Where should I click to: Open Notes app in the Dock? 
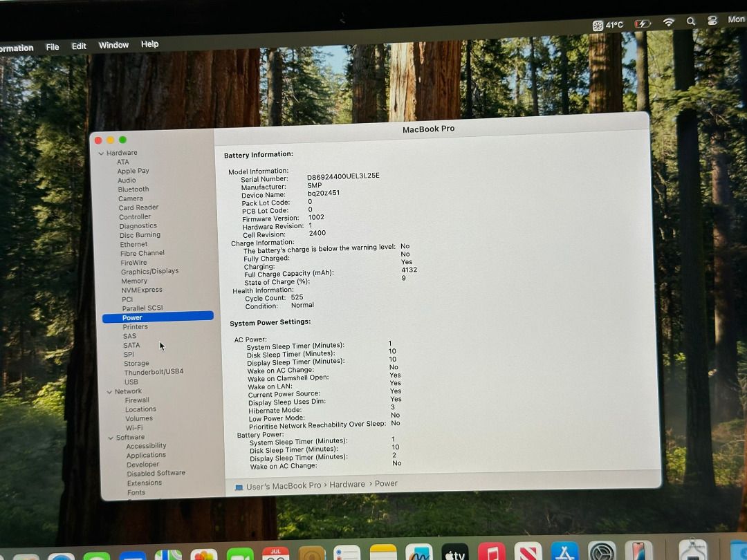pos(383,553)
